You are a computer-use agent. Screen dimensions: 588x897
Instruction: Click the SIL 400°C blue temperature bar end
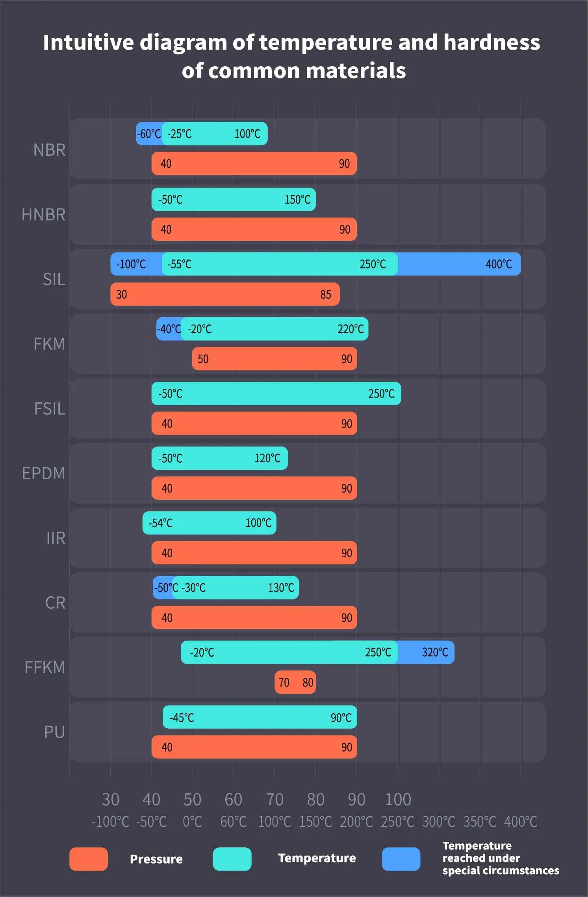[x=459, y=264]
